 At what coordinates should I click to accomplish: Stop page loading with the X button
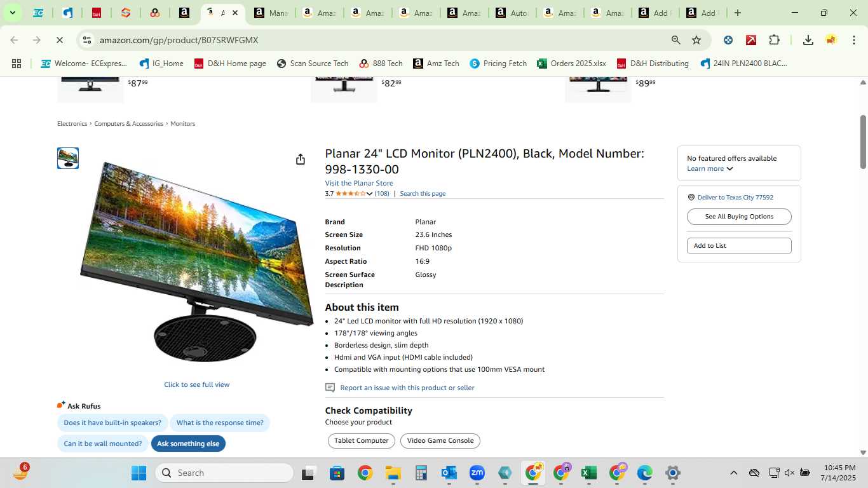click(59, 40)
